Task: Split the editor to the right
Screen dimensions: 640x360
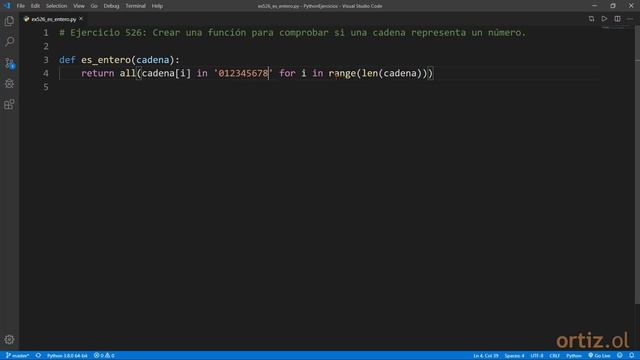Action: pyautogui.click(x=617, y=19)
